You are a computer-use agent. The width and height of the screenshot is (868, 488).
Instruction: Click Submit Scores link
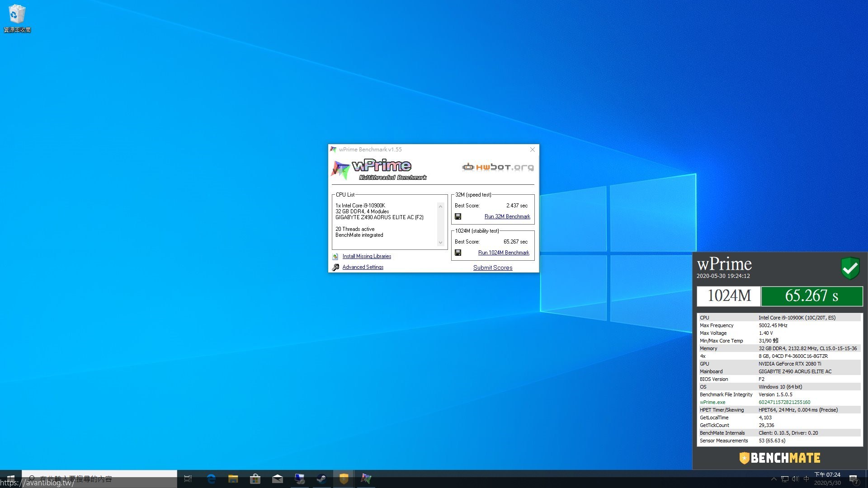point(493,268)
